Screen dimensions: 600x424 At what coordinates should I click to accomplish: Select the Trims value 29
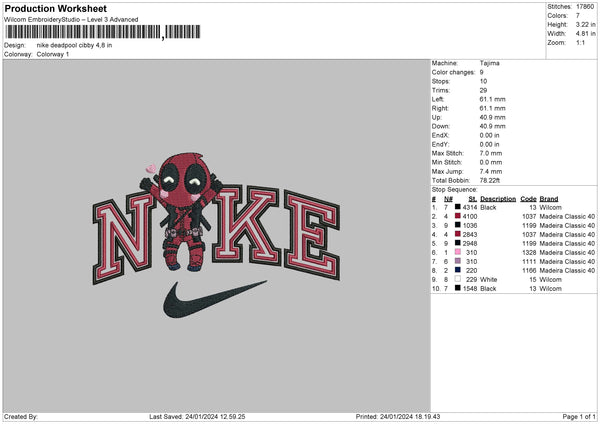click(x=483, y=90)
